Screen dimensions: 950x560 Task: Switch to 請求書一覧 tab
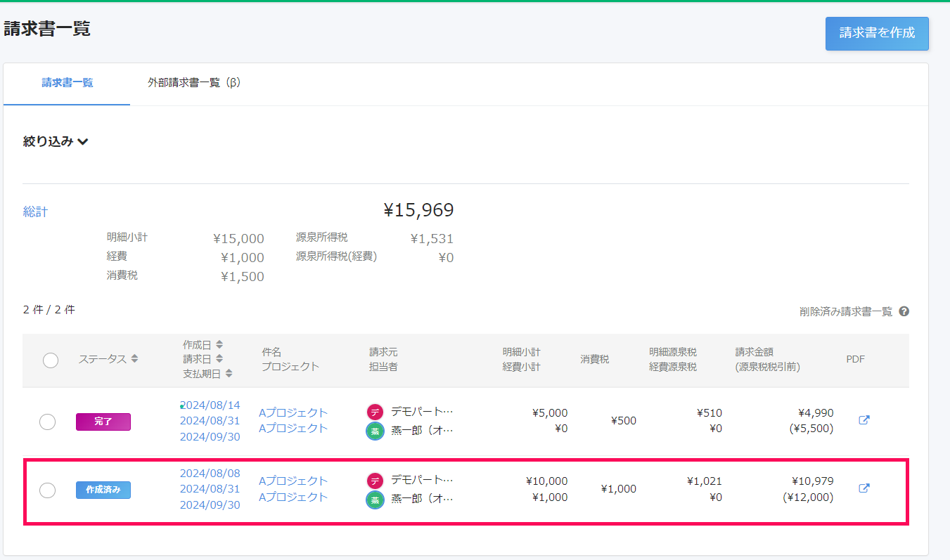[x=67, y=83]
